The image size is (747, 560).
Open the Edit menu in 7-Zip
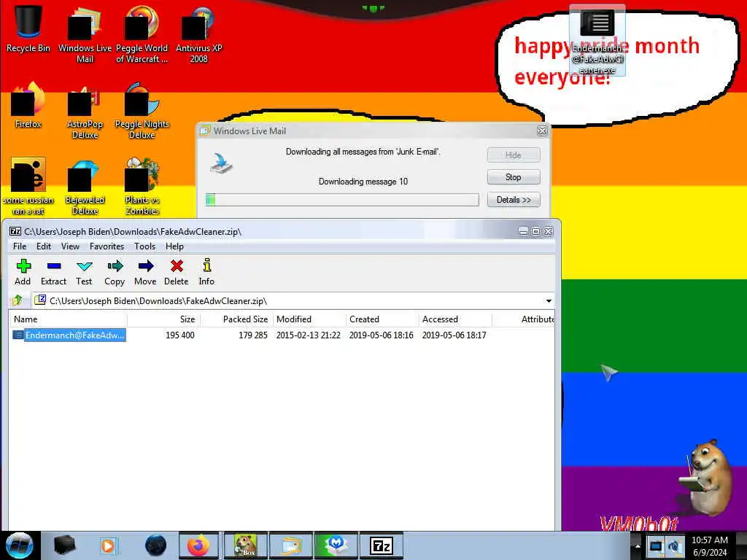pyautogui.click(x=43, y=246)
